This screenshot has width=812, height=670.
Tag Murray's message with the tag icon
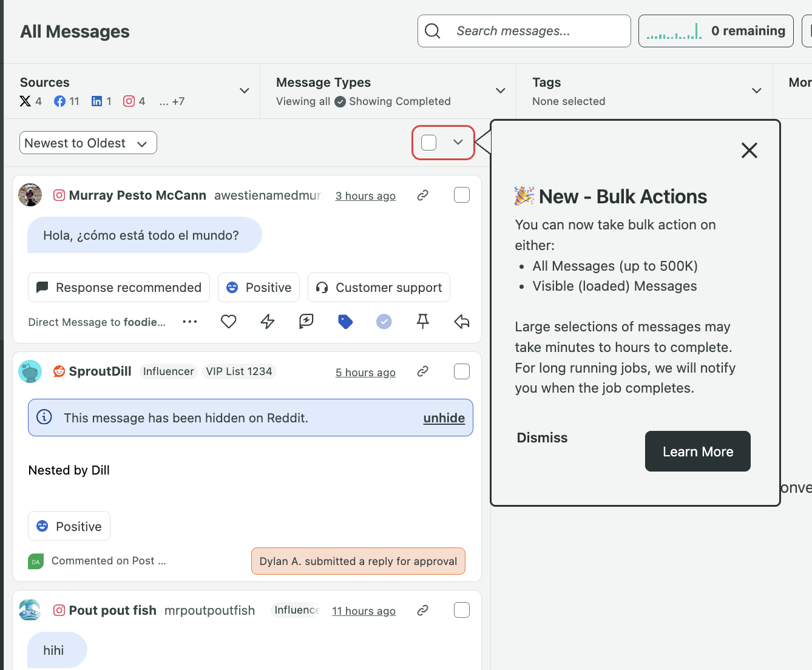click(345, 322)
